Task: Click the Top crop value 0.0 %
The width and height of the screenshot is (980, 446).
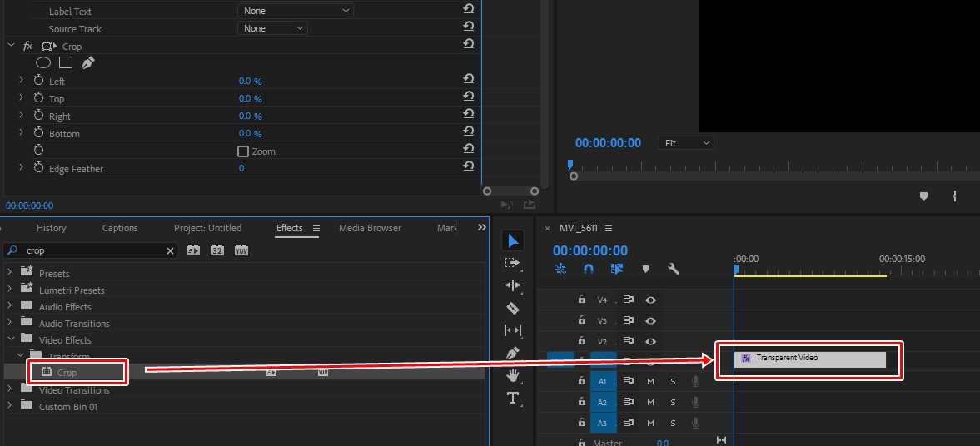Action: pos(250,99)
